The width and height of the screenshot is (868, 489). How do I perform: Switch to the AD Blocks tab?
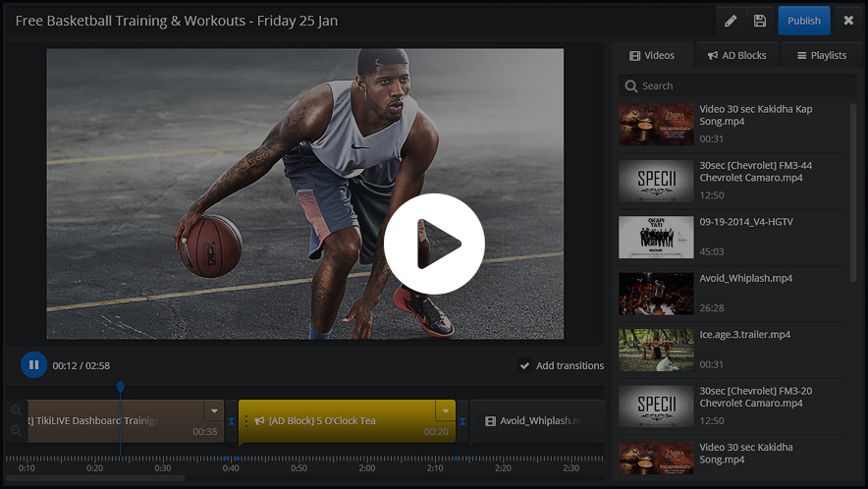point(737,56)
